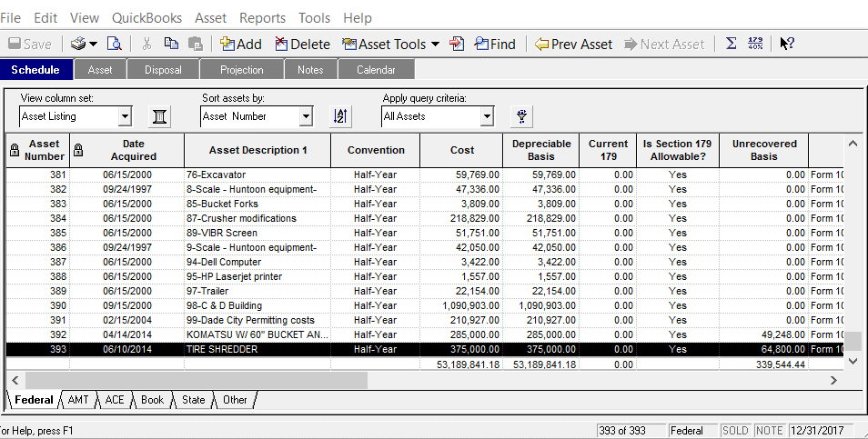Click the Copy icon in toolbar
This screenshot has height=439, width=868.
click(171, 44)
